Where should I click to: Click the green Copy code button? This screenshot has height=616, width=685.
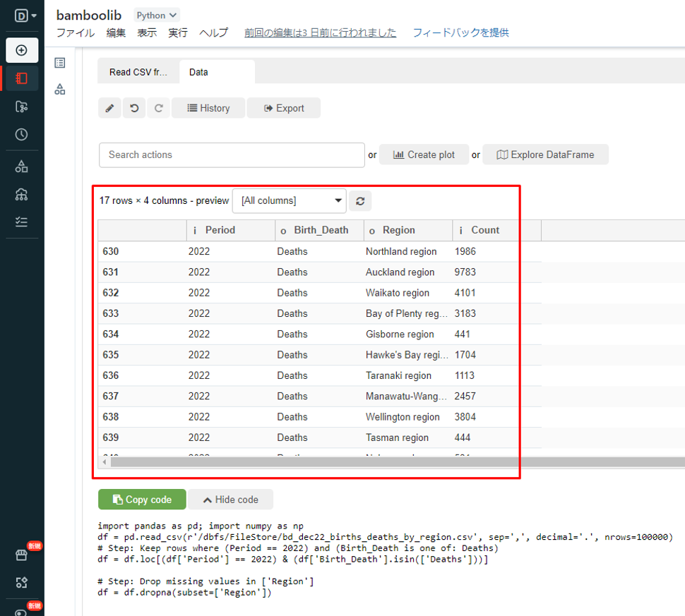coord(142,500)
